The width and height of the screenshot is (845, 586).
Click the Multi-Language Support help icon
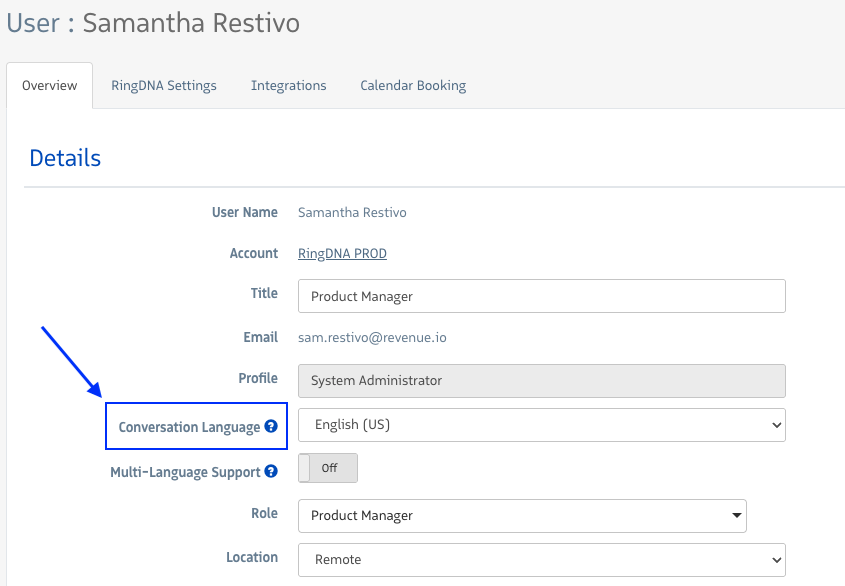[x=271, y=472]
